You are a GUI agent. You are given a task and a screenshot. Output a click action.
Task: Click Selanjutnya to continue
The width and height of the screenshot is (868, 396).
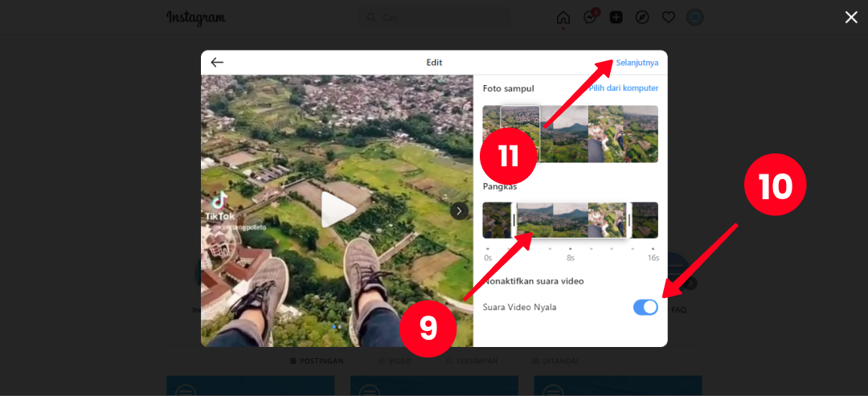[637, 63]
